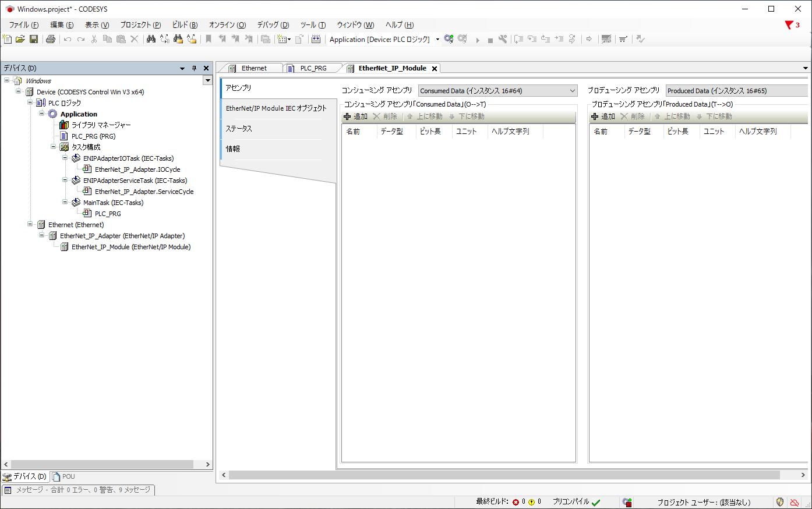Screen dimensions: 812x509
Task: Click the Find binoculars icon
Action: pos(151,39)
